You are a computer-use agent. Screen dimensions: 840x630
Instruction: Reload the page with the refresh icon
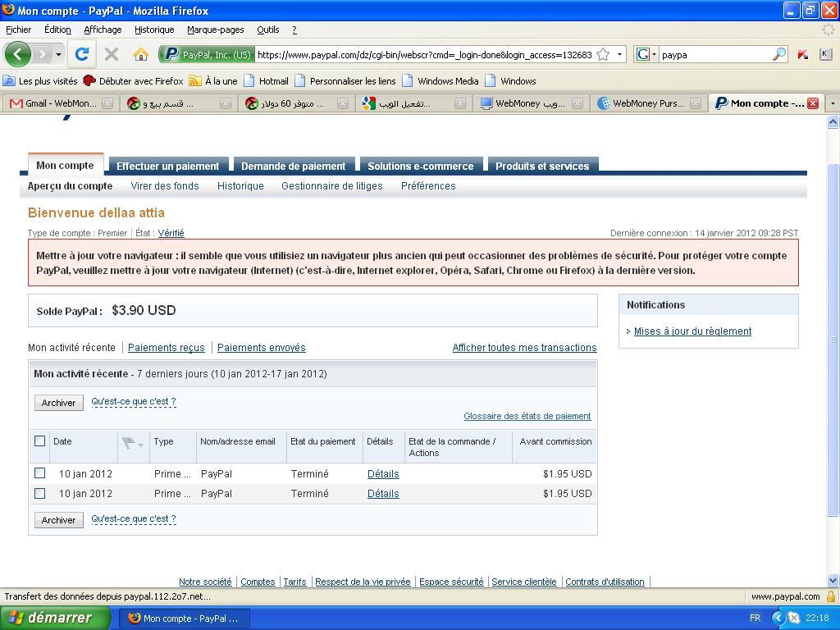pos(81,54)
